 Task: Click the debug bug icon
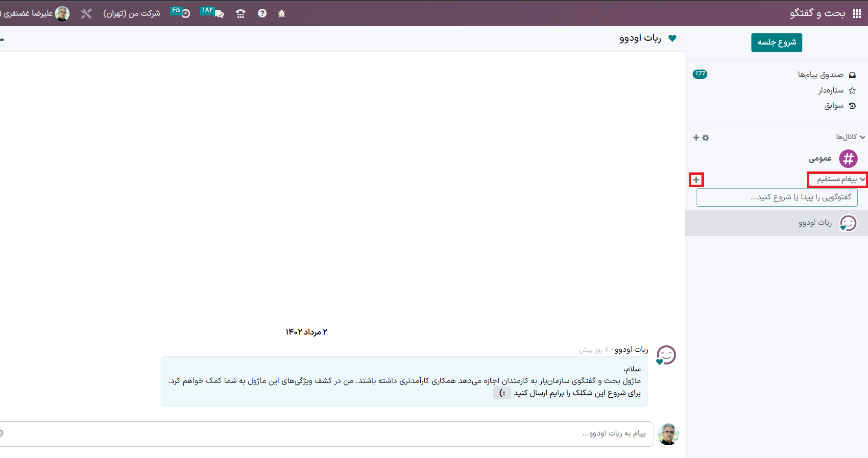(281, 14)
